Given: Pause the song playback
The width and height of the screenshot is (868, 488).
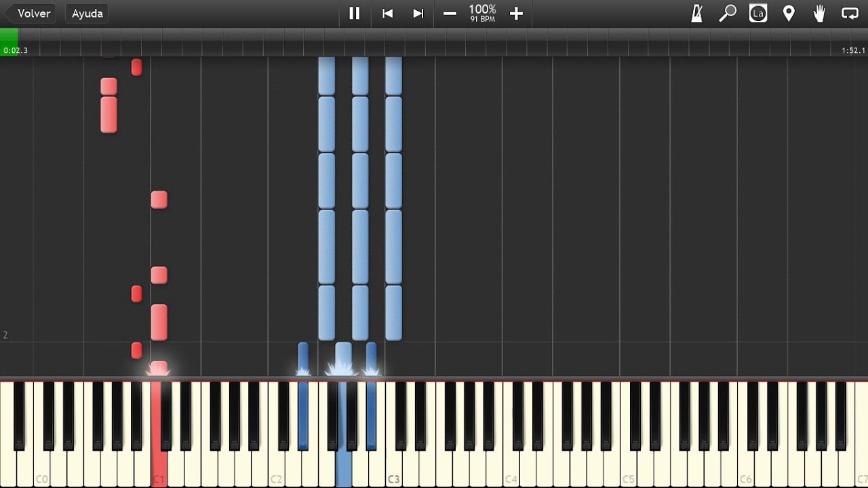Looking at the screenshot, I should click(x=354, y=14).
